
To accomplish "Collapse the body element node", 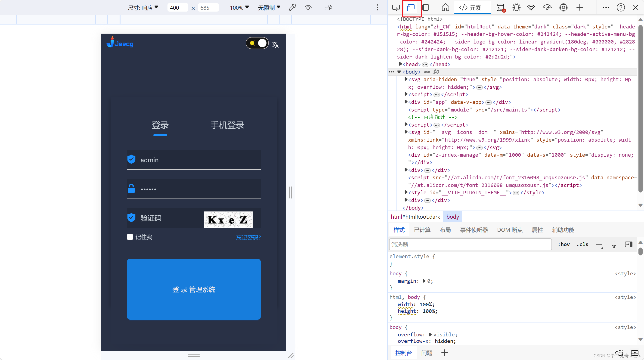I will coord(399,72).
